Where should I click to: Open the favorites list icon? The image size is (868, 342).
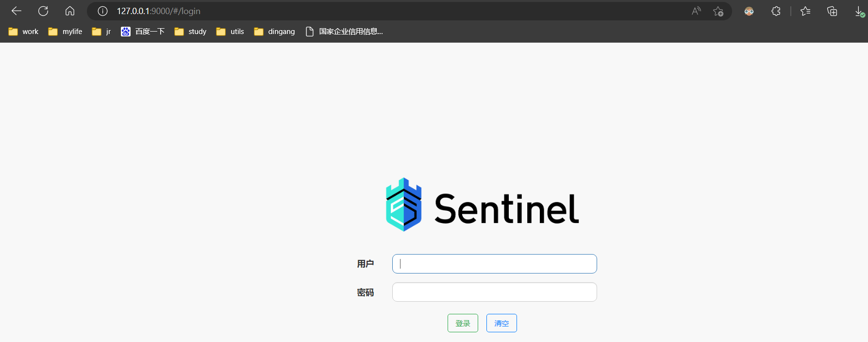pos(805,11)
